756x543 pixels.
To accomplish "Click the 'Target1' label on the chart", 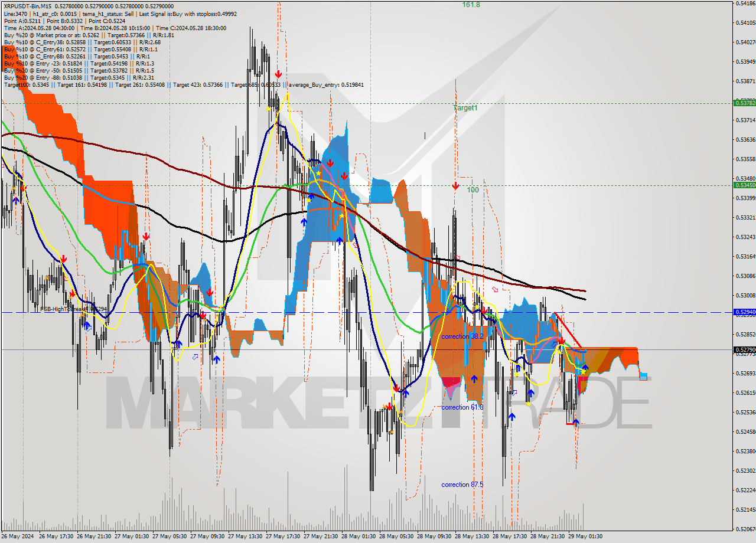I will (465, 108).
